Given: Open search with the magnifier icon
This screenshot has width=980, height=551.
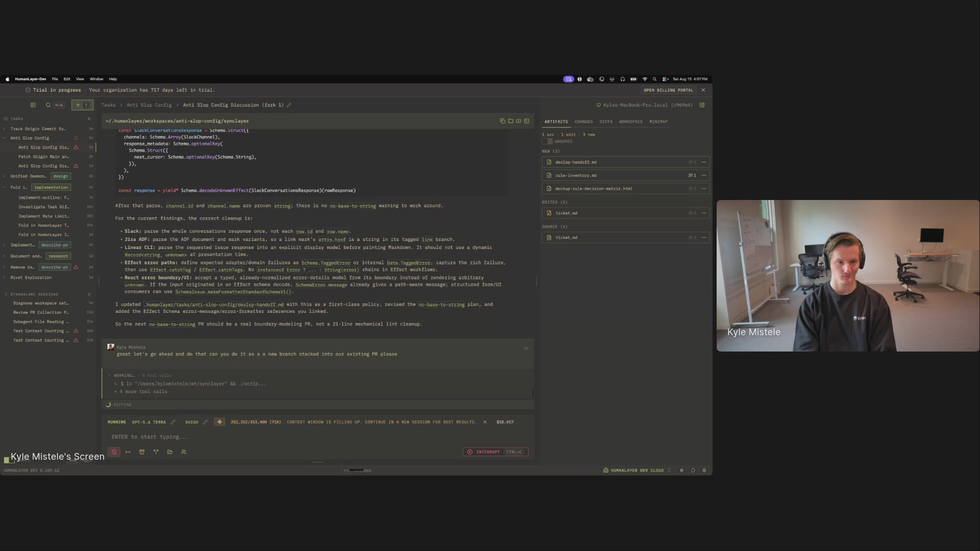Looking at the screenshot, I should [48, 105].
